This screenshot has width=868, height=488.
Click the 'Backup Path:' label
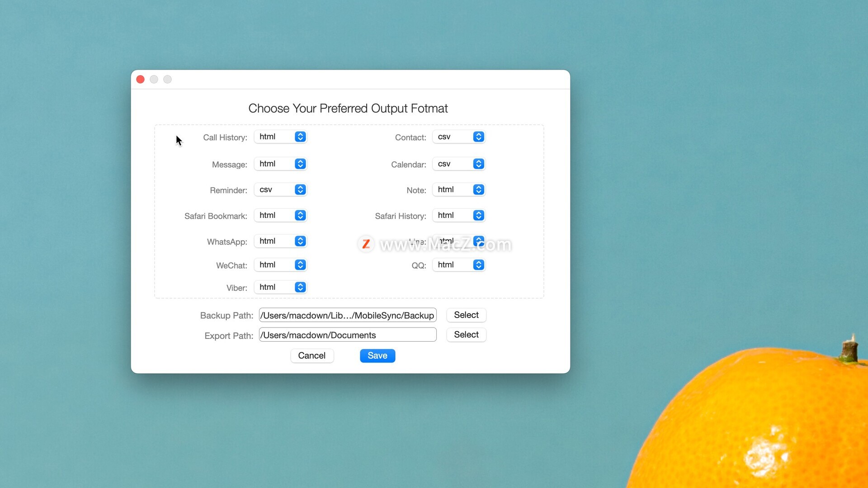pos(226,315)
